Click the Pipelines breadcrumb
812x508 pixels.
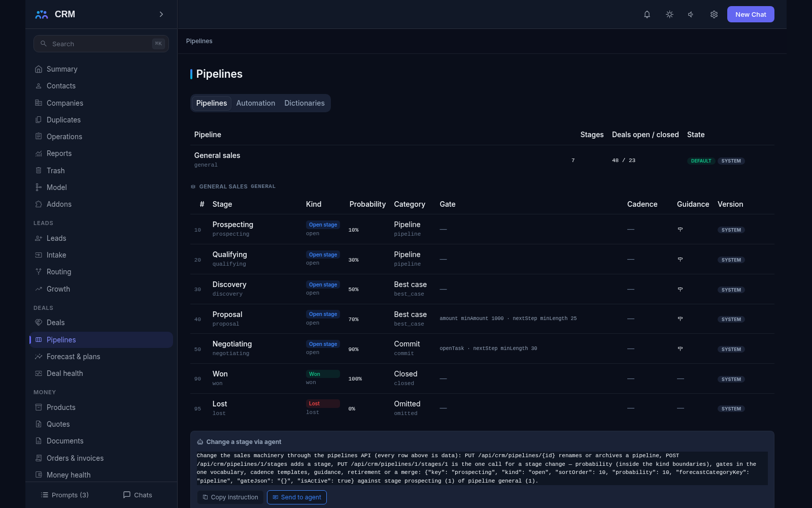[x=199, y=41]
